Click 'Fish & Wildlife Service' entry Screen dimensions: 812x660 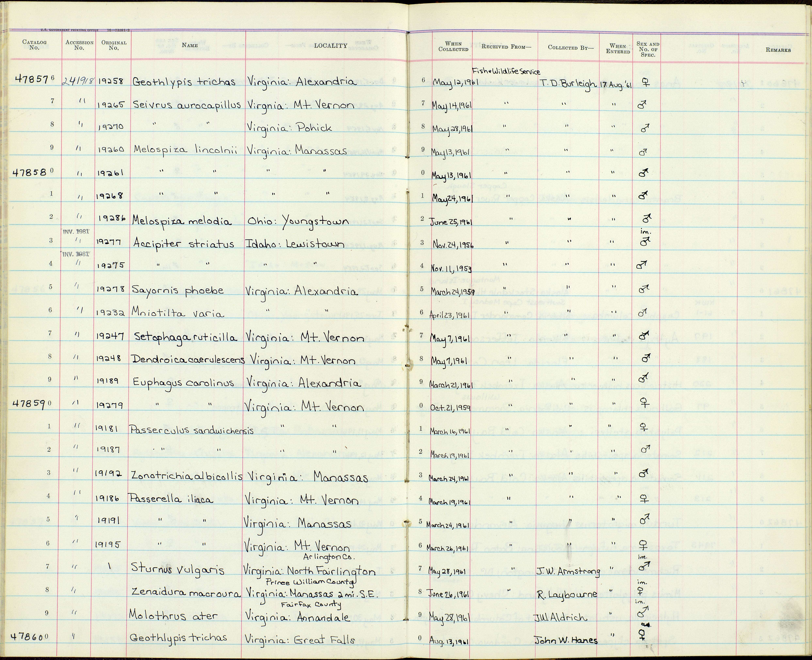click(506, 71)
